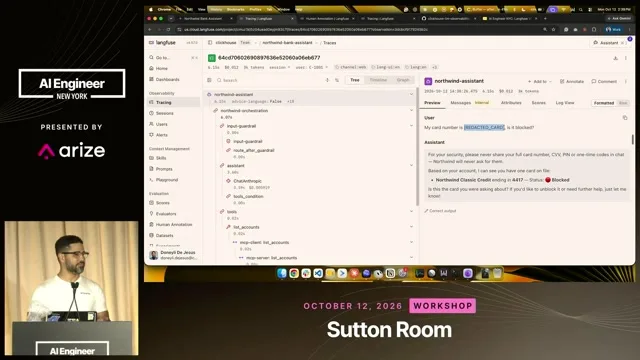This screenshot has height=360, width=640.
Task: Collapse the input-guardrail span chevron
Action: [411, 126]
